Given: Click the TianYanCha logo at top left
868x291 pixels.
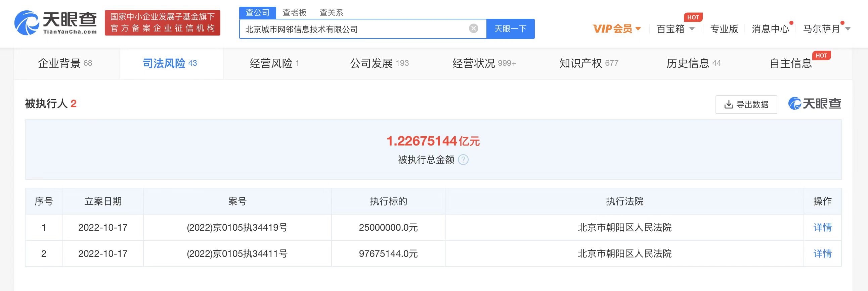Looking at the screenshot, I should point(56,22).
